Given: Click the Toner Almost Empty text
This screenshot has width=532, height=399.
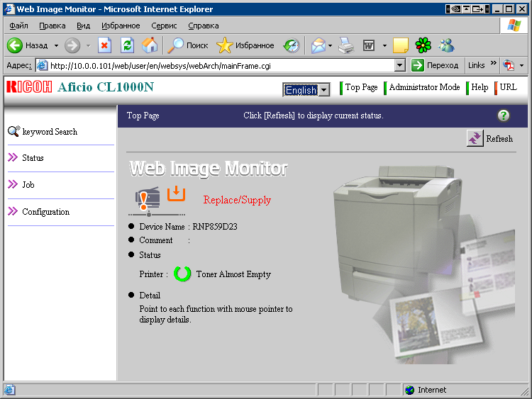Looking at the screenshot, I should [x=233, y=274].
